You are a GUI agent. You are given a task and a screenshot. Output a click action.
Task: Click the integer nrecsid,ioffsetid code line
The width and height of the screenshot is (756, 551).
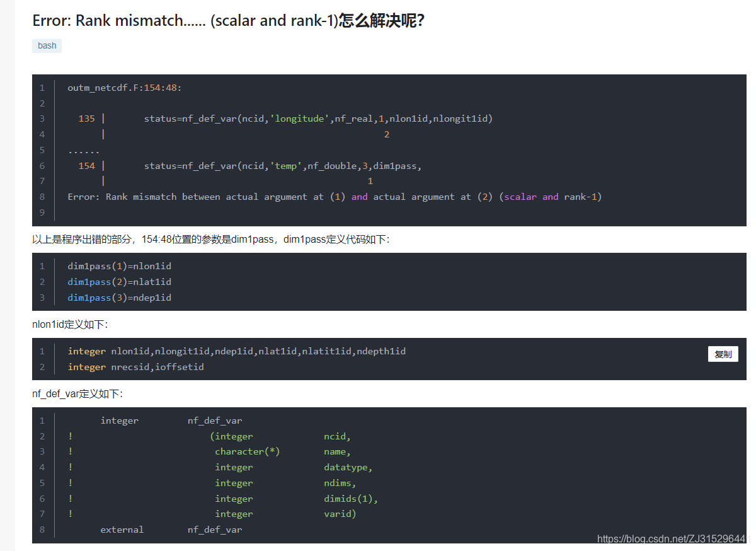coord(135,366)
